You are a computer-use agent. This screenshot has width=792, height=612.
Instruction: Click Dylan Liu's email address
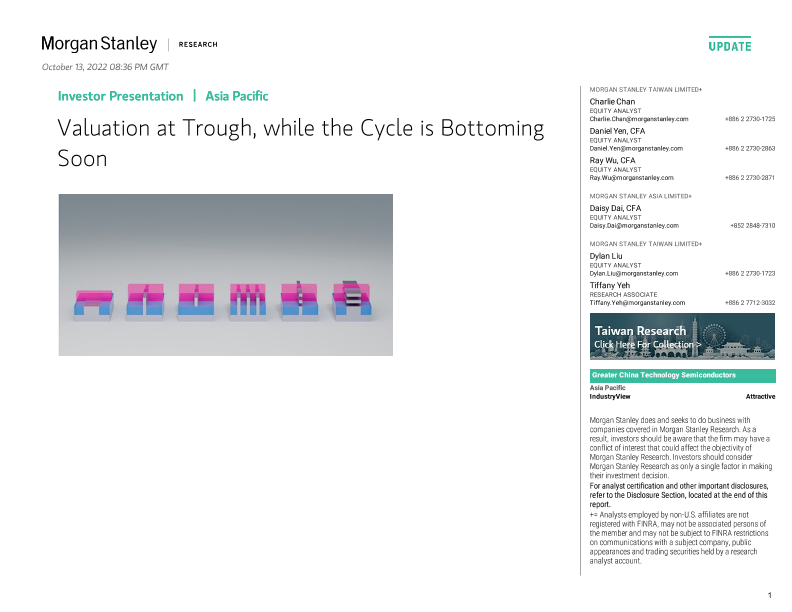634,273
